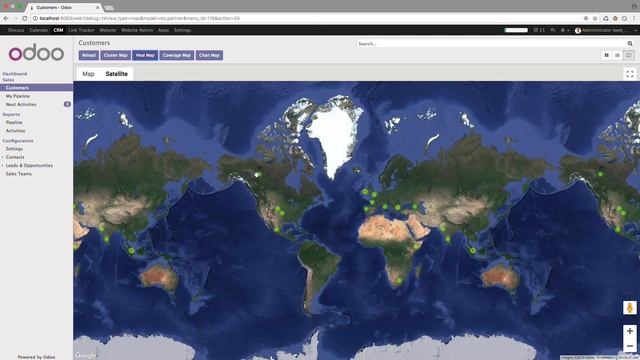The image size is (640, 360).
Task: Switch map type to Map
Action: click(88, 74)
